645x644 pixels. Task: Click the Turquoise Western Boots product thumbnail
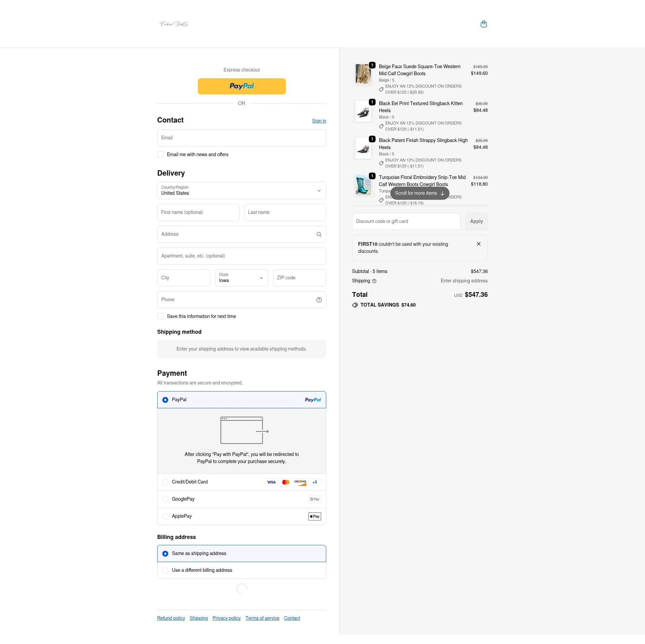click(363, 185)
